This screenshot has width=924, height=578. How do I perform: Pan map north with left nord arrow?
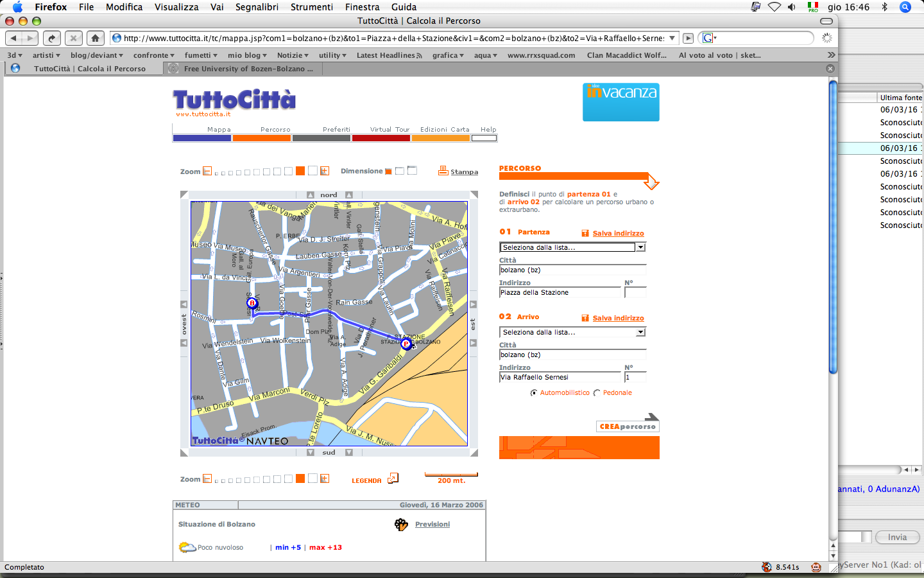coord(311,195)
